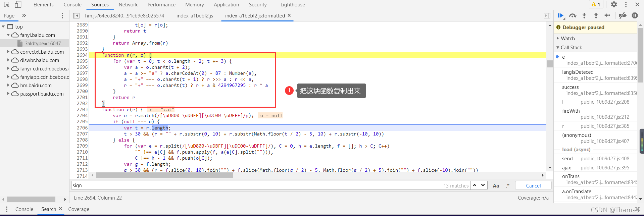Open the index_a1bebf2.js file tab
The height and width of the screenshot is (216, 644).
click(195, 15)
